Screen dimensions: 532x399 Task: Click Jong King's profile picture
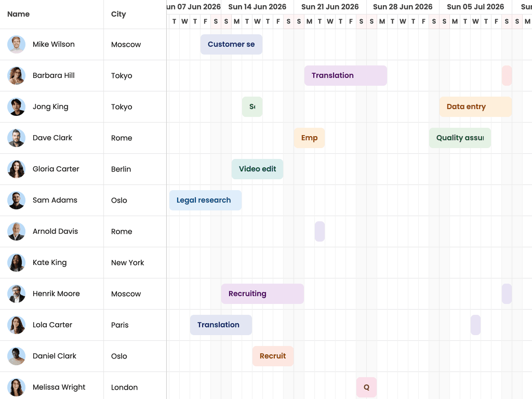click(x=16, y=107)
